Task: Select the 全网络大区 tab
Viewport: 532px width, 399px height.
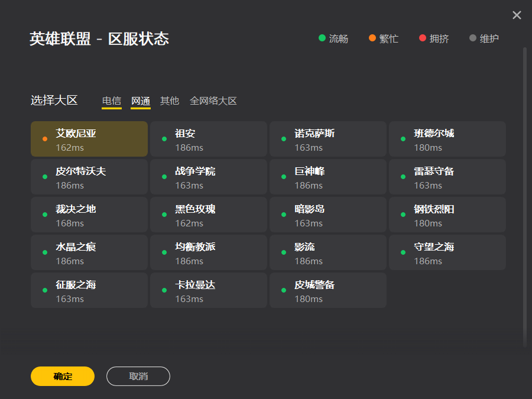Action: (213, 100)
